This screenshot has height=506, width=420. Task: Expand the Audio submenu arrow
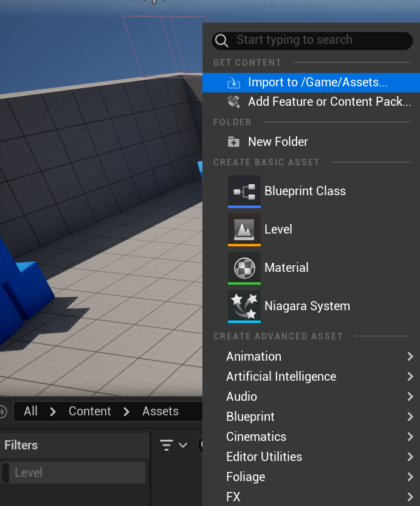point(410,397)
